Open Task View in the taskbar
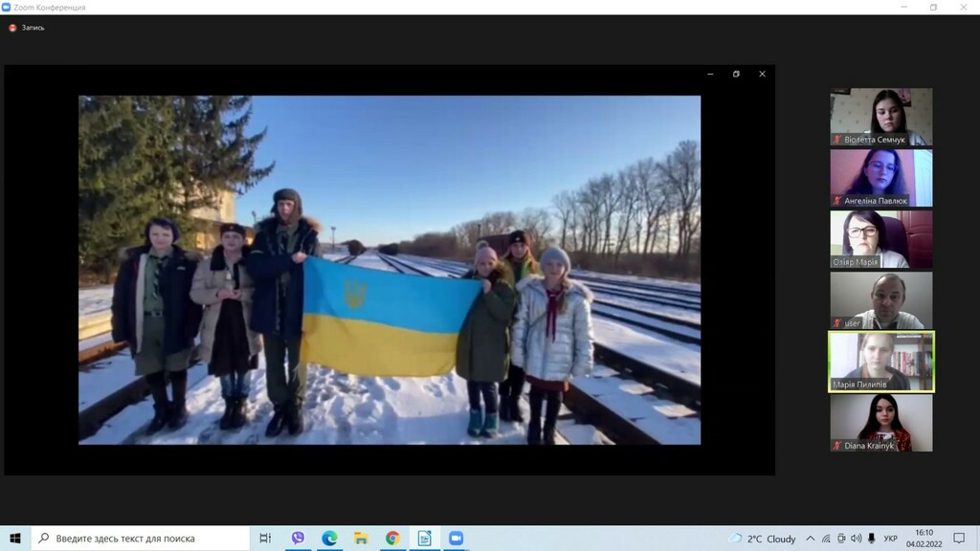 [x=265, y=539]
